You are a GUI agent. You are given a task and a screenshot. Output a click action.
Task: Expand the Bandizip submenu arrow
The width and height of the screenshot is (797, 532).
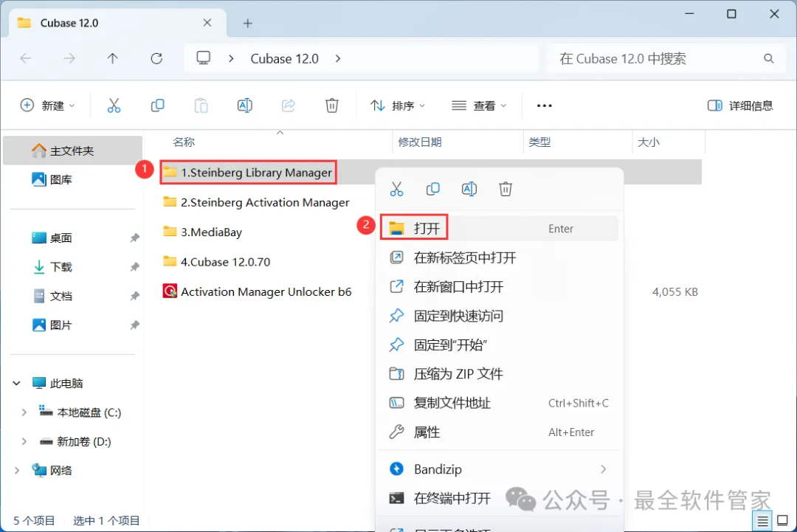[x=604, y=469]
